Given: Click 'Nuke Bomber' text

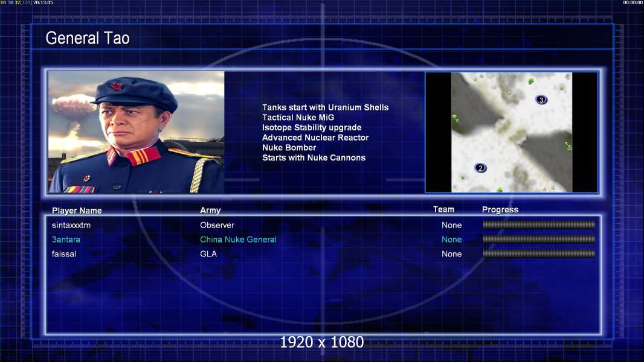Looking at the screenshot, I should (x=289, y=148).
